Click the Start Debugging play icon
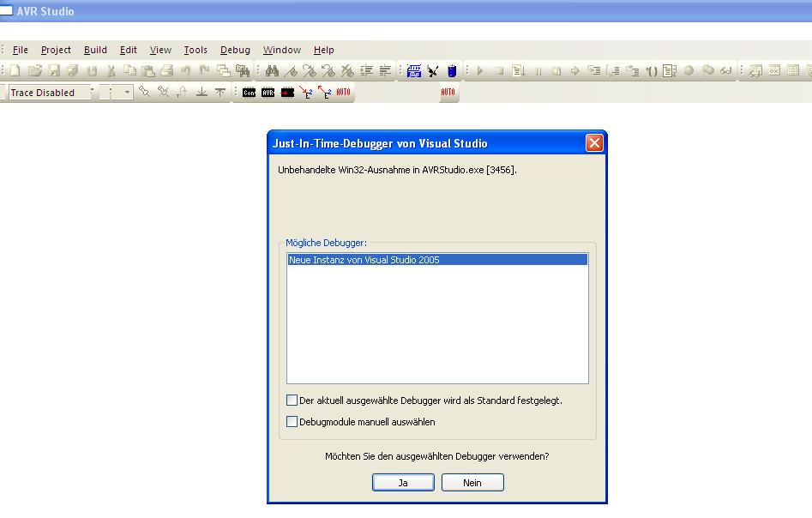 tap(480, 70)
